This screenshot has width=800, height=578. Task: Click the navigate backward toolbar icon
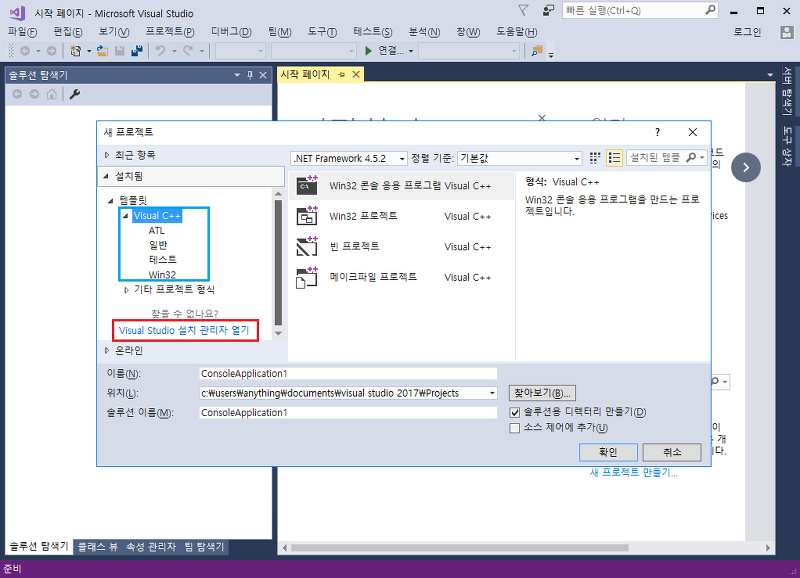click(x=25, y=51)
